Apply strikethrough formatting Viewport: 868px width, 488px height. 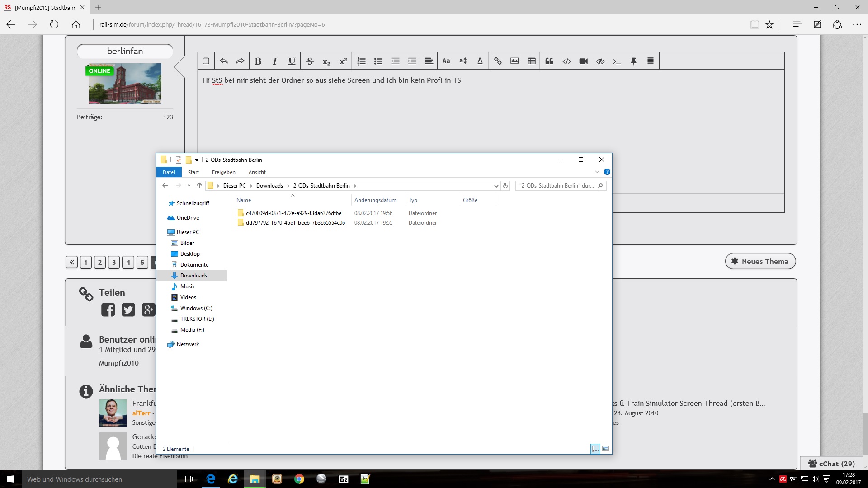310,61
